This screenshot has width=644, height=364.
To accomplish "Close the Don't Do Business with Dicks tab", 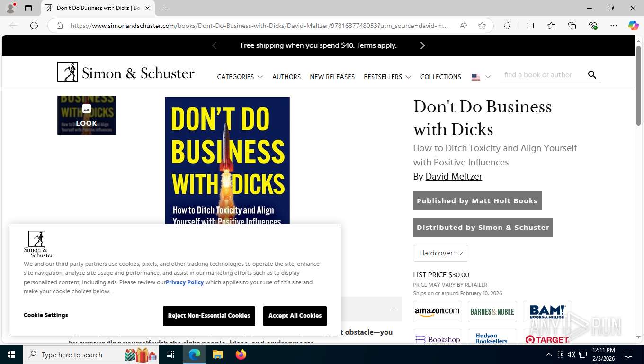I will coord(147,8).
